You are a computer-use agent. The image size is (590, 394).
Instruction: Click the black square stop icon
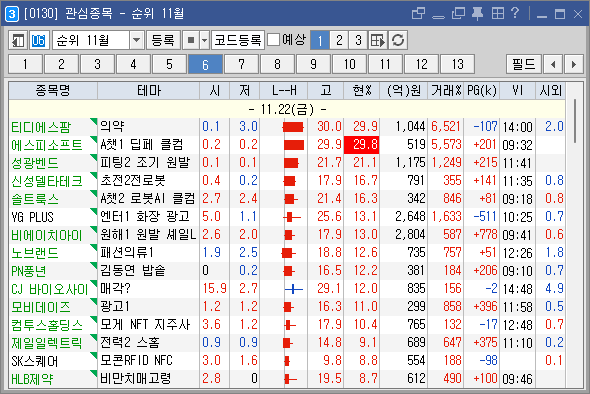[x=191, y=40]
